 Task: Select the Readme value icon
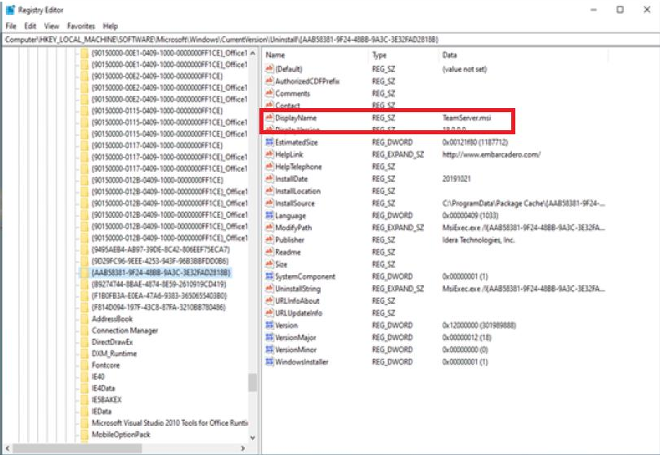(x=269, y=252)
